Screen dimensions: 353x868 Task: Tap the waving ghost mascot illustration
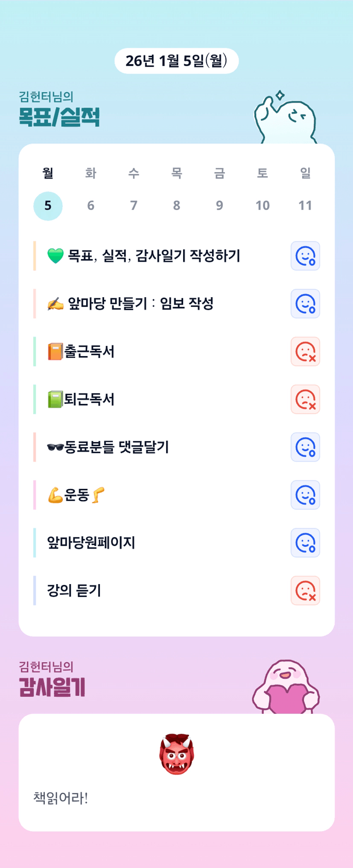click(285, 120)
